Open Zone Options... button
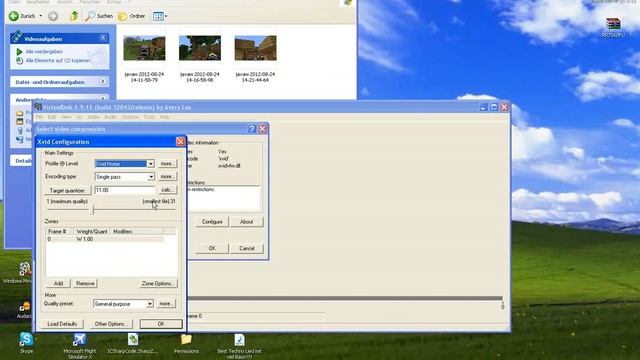 pyautogui.click(x=157, y=283)
